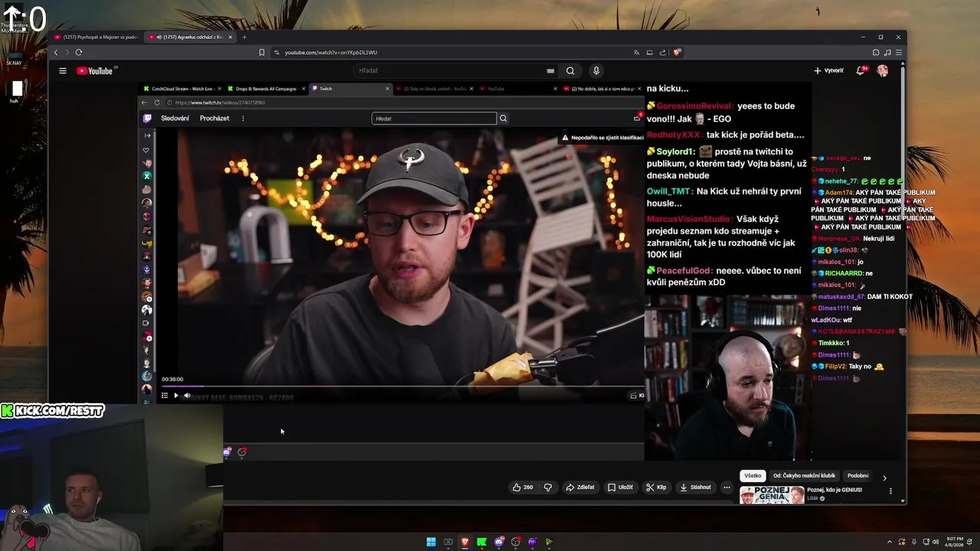Open the 'POZNEJ GENIA' video thumbnail

tap(772, 495)
